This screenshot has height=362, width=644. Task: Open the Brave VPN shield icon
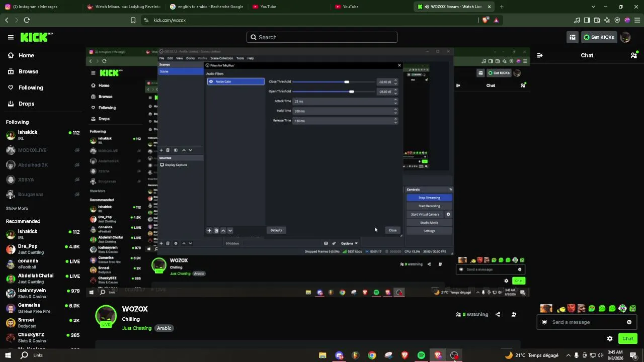click(617, 20)
